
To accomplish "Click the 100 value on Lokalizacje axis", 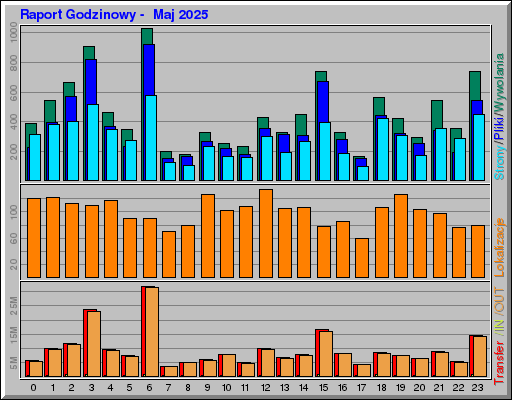I will coord(14,212).
